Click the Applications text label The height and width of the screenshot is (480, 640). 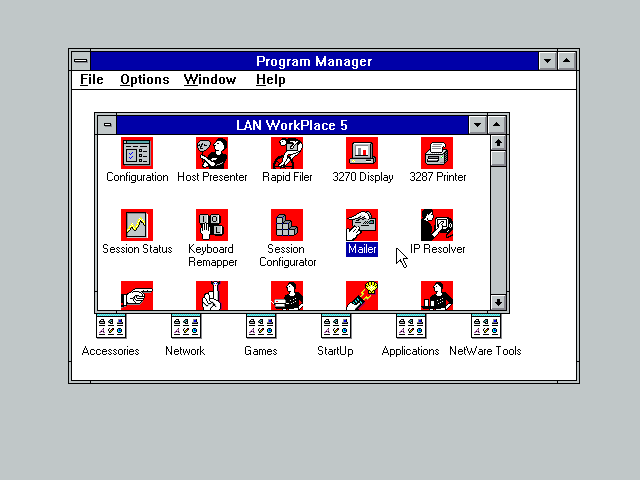(410, 351)
